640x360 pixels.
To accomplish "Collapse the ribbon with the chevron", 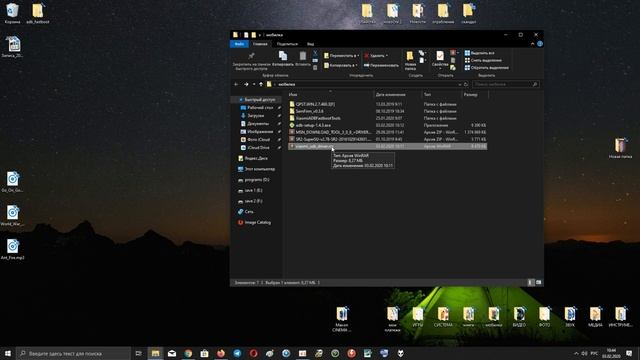I will pos(532,44).
